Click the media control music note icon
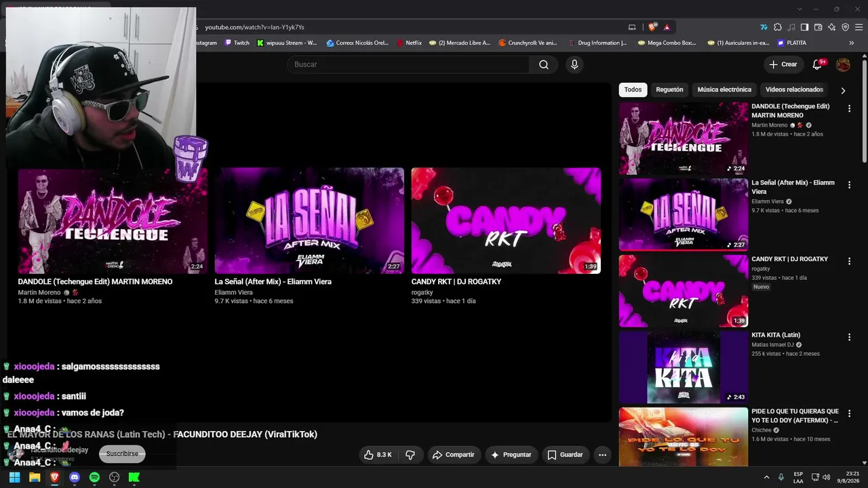Viewport: 868px width, 488px height. click(791, 27)
